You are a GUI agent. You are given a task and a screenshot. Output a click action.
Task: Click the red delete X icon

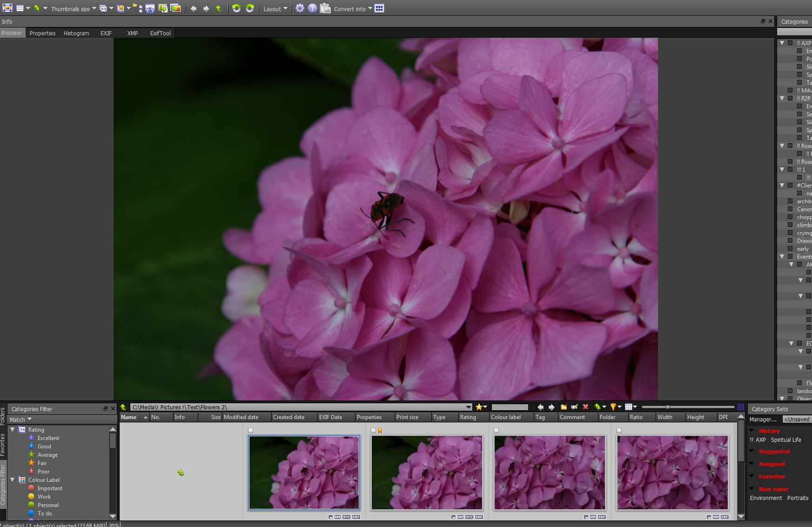585,407
